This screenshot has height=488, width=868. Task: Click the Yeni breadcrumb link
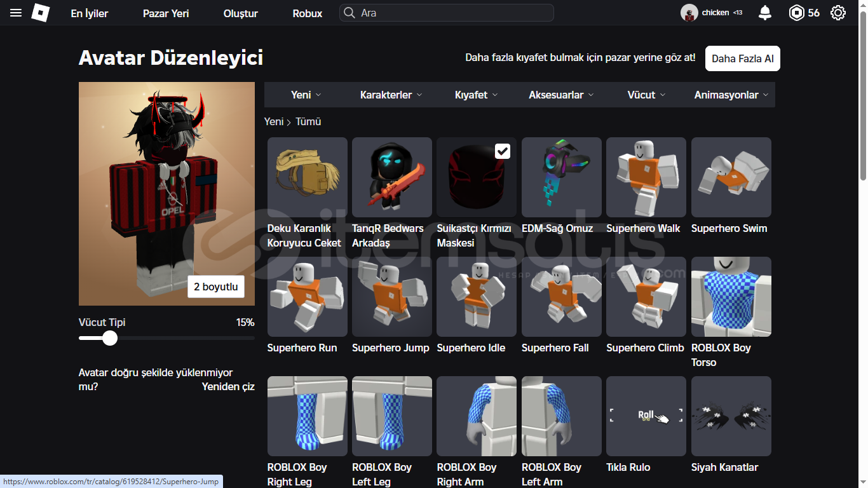pos(274,121)
